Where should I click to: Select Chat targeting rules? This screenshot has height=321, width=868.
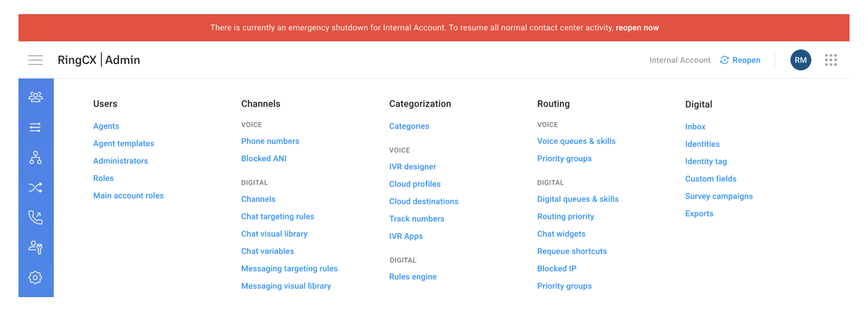pyautogui.click(x=278, y=217)
